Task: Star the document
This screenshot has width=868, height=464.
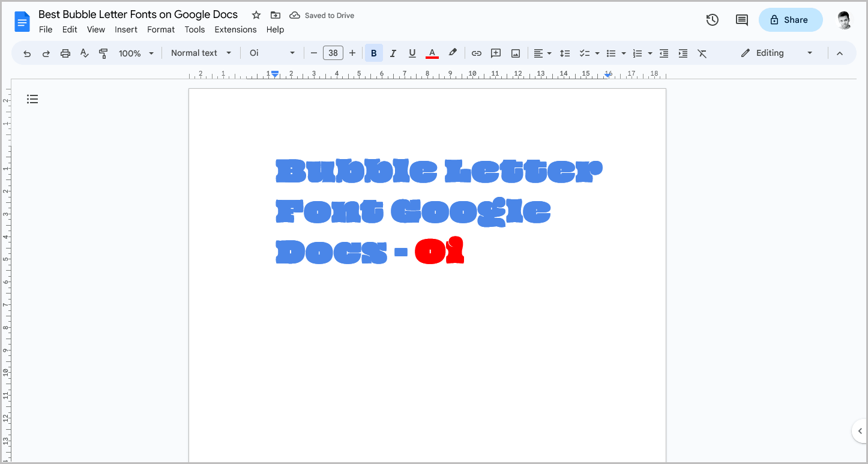Action: click(256, 15)
